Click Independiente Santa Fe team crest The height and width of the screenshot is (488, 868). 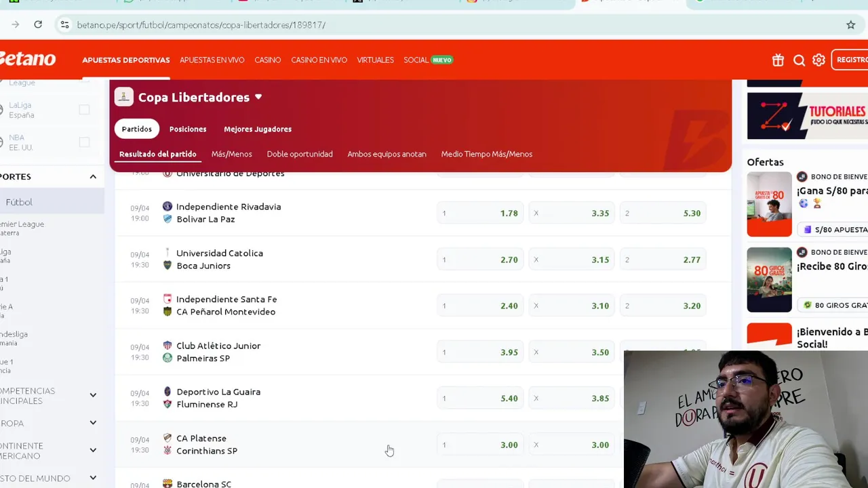pos(167,299)
